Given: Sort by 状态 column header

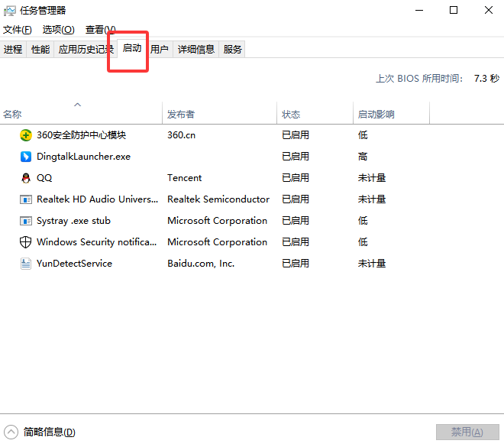Looking at the screenshot, I should point(291,115).
